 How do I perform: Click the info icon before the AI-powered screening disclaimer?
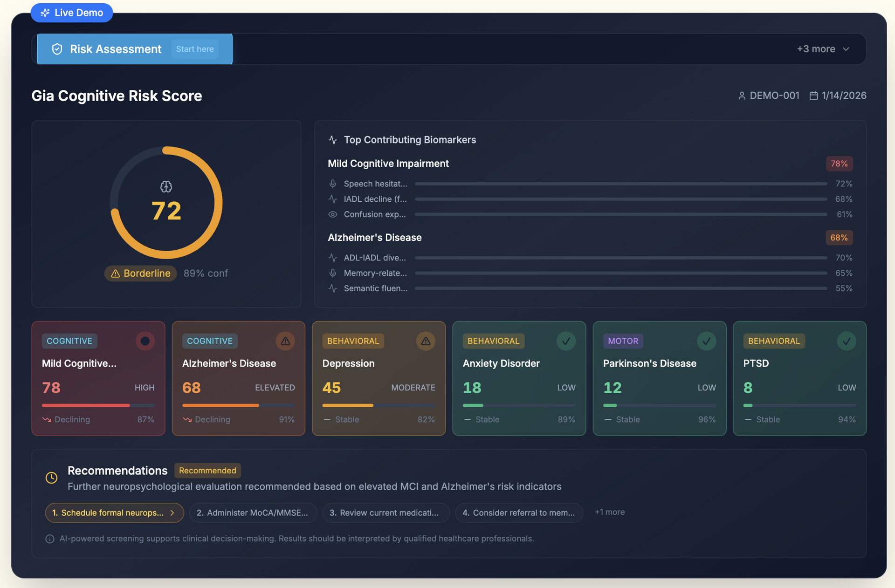(x=49, y=539)
